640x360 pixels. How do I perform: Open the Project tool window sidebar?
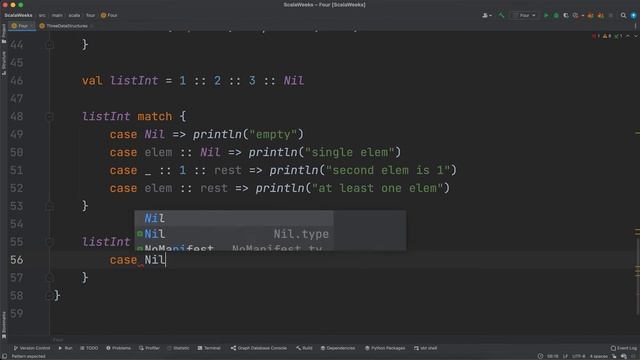(4, 33)
